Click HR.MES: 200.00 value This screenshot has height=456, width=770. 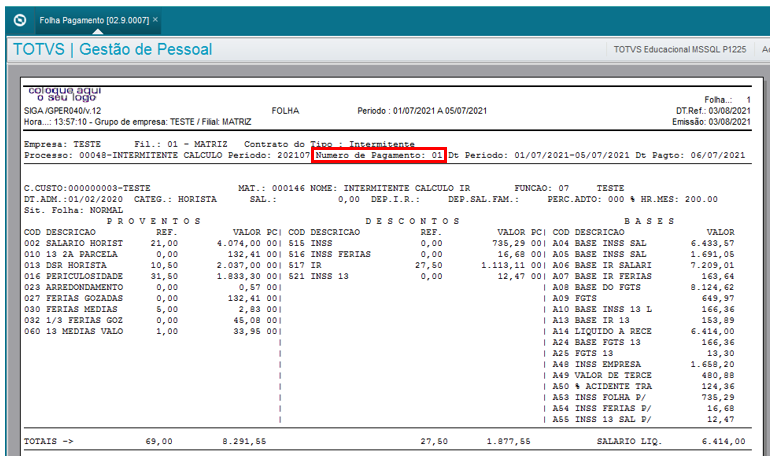click(679, 199)
